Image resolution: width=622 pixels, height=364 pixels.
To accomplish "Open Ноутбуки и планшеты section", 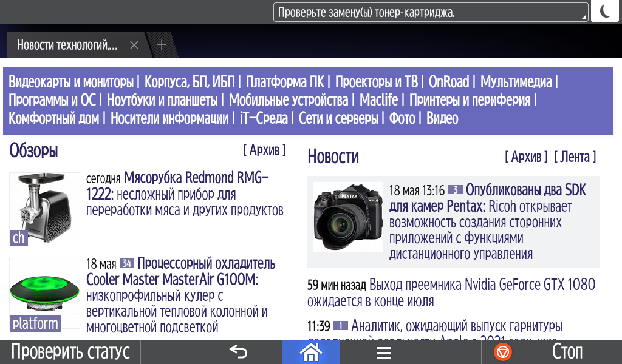I will tap(162, 100).
